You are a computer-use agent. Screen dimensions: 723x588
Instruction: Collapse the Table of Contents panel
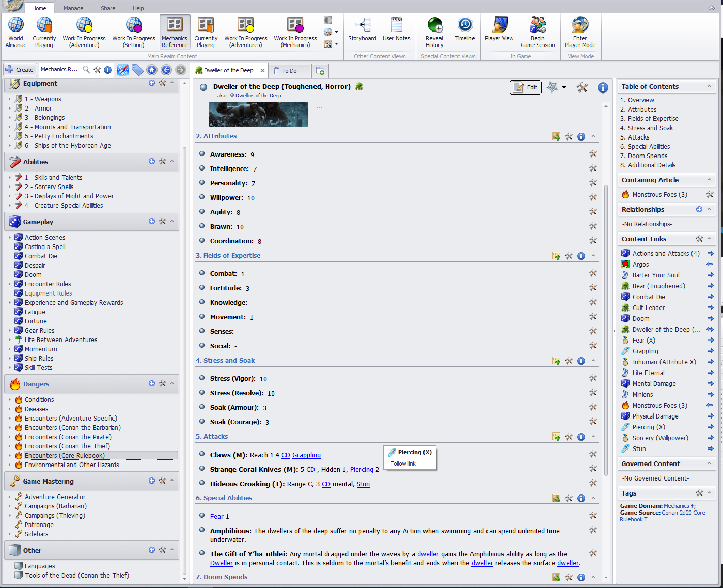click(x=709, y=87)
